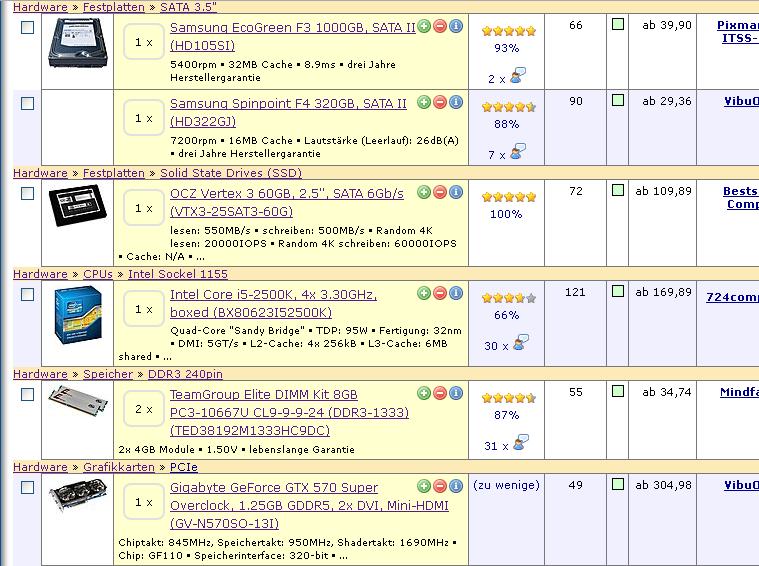Click green plus icon for OCZ Vertex 3
The width and height of the screenshot is (759, 566).
coord(424,192)
